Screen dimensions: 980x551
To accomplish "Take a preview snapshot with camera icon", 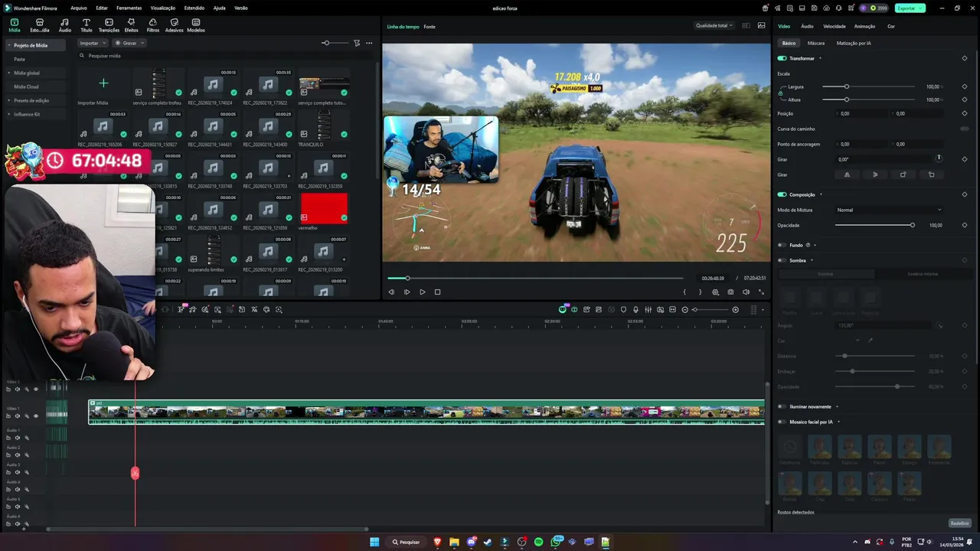I will point(730,292).
